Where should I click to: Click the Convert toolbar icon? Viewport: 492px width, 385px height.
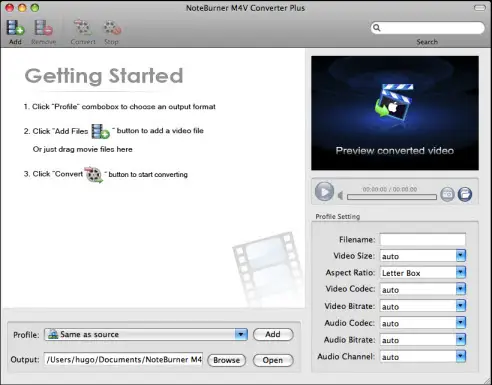(83, 28)
